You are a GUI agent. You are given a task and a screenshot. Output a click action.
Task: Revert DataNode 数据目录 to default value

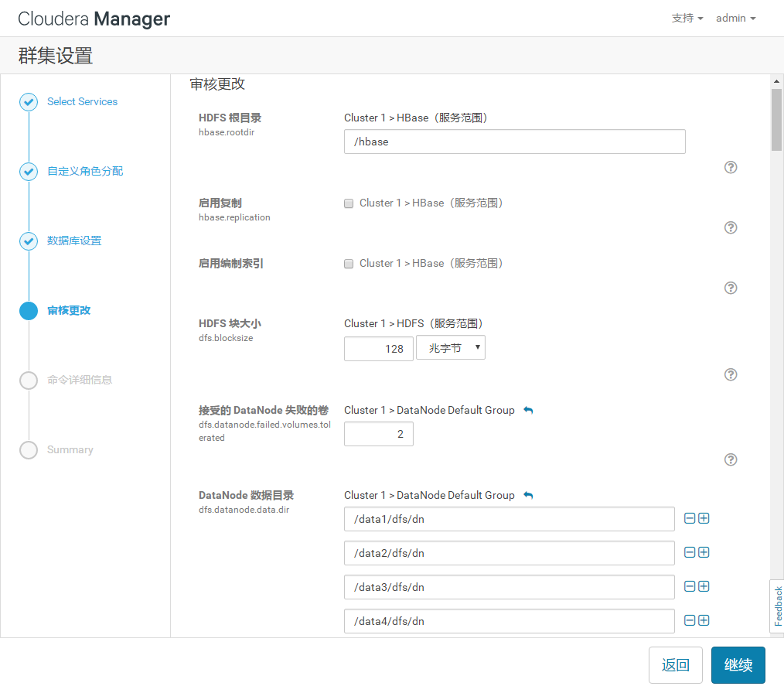tap(528, 495)
